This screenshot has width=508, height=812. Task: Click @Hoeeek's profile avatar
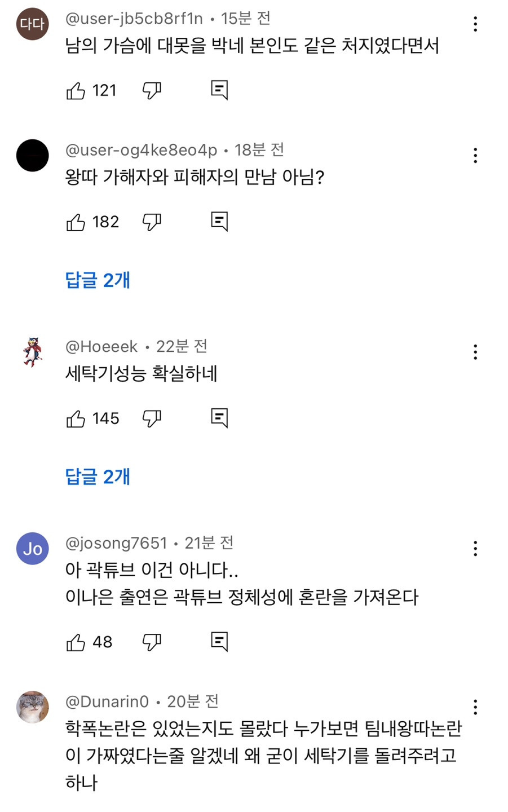pos(32,352)
